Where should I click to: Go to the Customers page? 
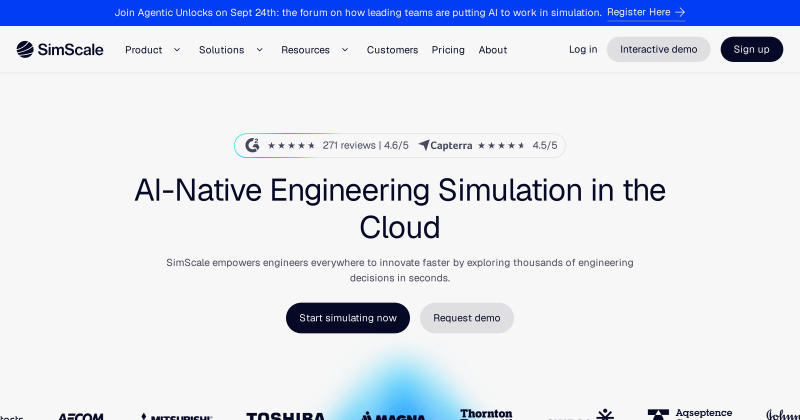[x=392, y=50]
